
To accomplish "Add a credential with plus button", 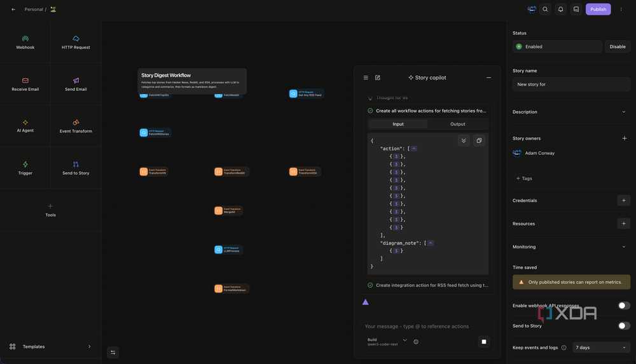I will pos(624,200).
